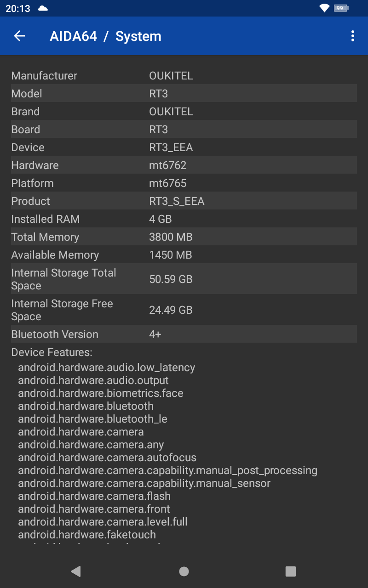This screenshot has height=588, width=368.
Task: Tap Internal Storage Free Space row
Action: click(184, 310)
